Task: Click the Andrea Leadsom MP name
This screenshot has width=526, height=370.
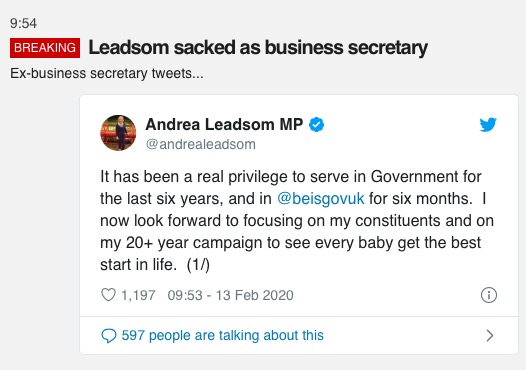Action: pos(224,124)
